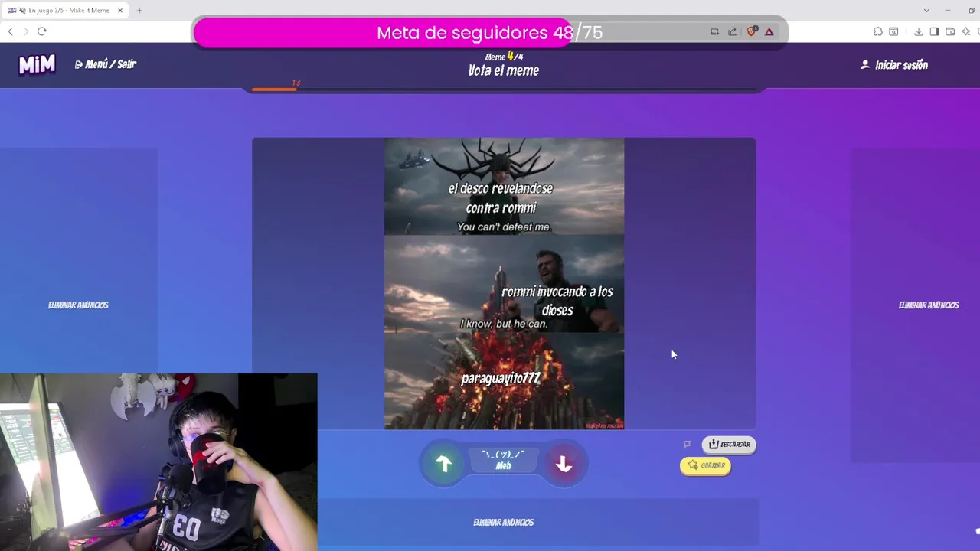Screen dimensions: 980x551
Task: Click Eliminar anuncios in the left ad panel
Action: [x=78, y=305]
